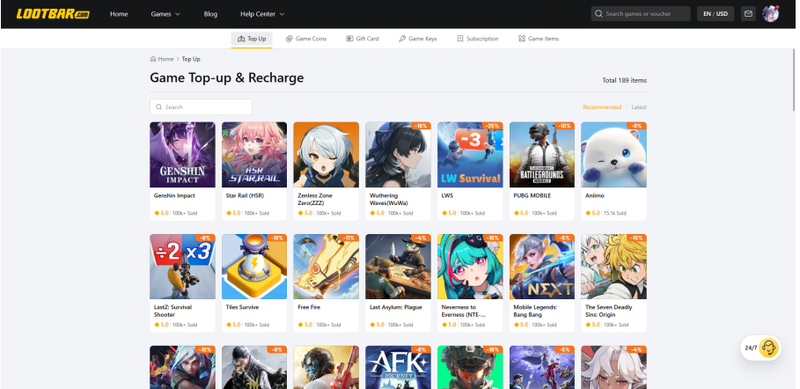Sort items by Latest

[639, 107]
